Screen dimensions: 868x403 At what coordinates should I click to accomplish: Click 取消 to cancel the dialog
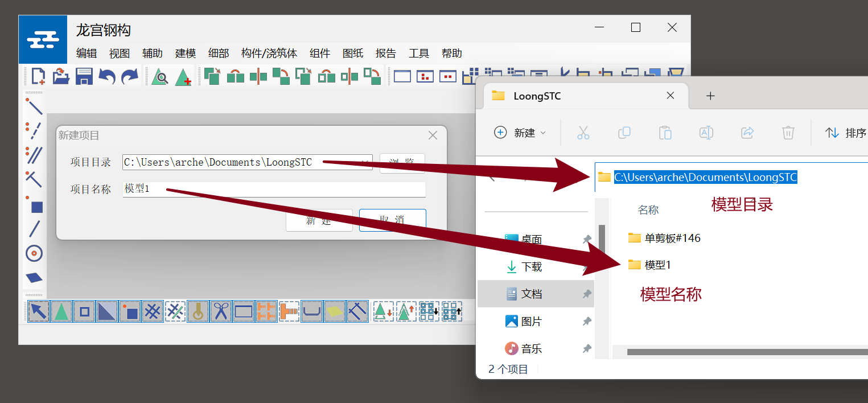pyautogui.click(x=393, y=220)
